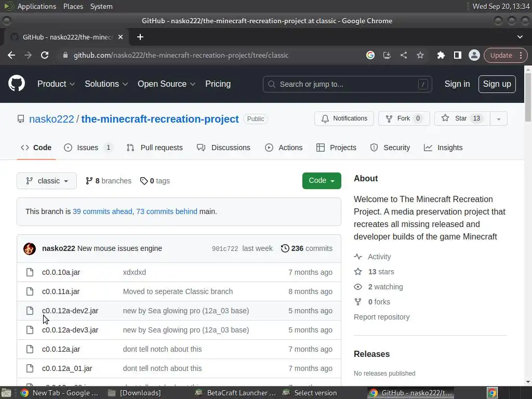
Task: Star the repository with the Star button
Action: point(462,118)
